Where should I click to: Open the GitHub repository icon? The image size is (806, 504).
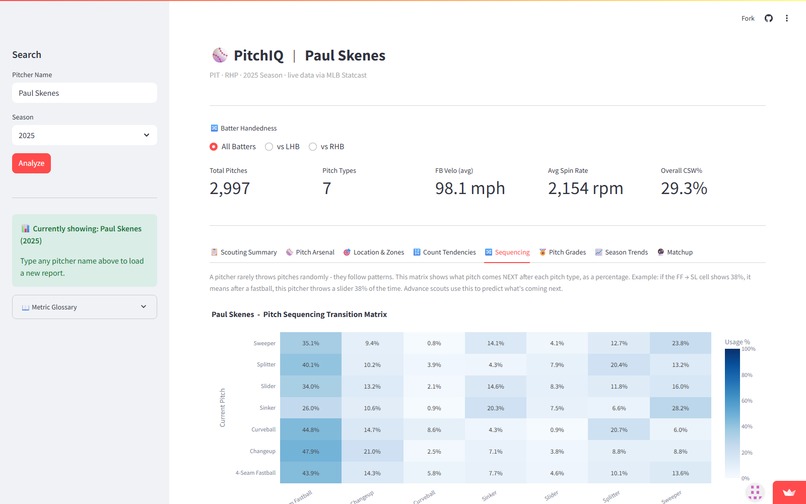[768, 19]
